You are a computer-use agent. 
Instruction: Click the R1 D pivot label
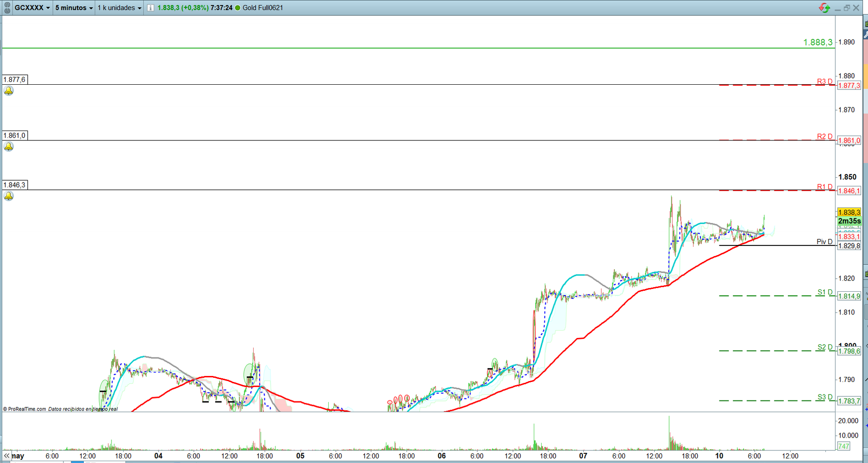click(824, 187)
